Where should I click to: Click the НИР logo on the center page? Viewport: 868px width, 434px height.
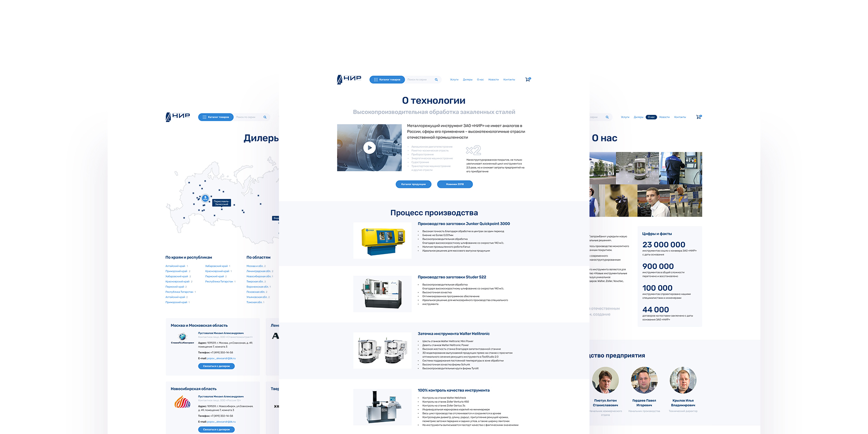(x=349, y=79)
